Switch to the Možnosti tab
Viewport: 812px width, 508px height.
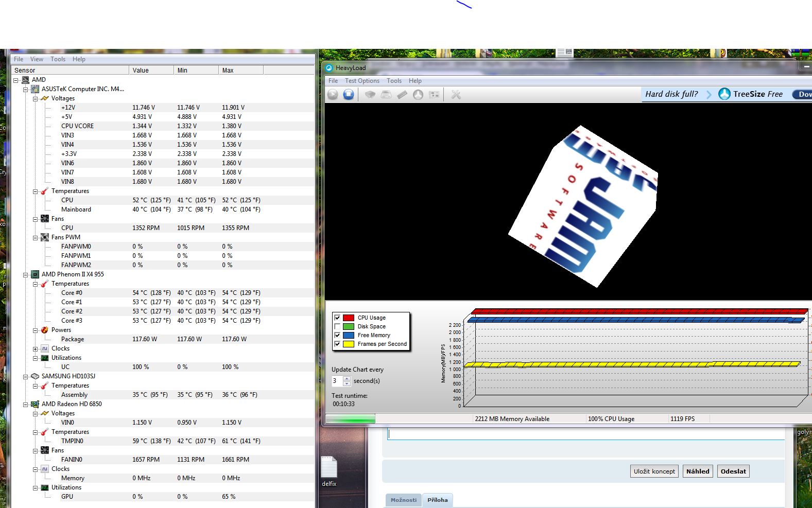[404, 500]
